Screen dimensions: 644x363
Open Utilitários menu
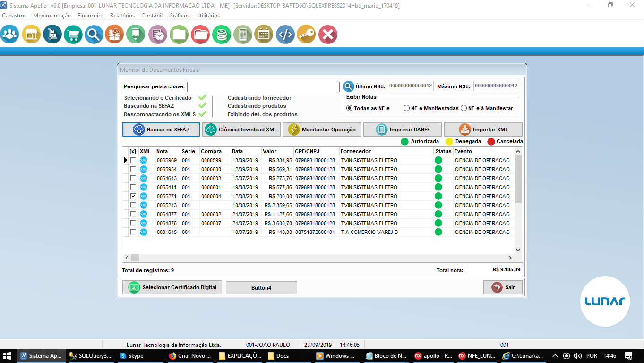point(207,16)
